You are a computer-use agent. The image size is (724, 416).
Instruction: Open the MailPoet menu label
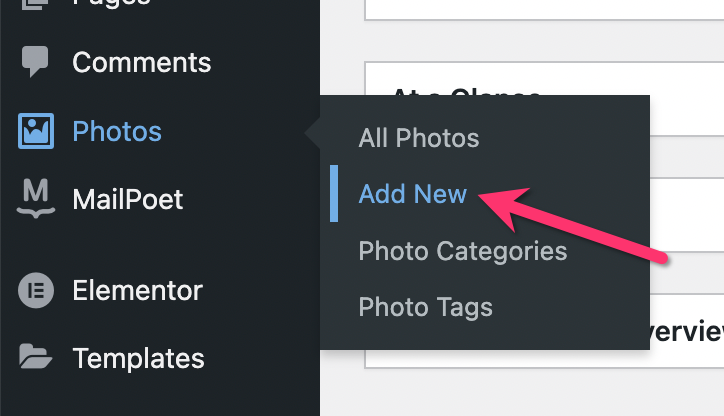pyautogui.click(x=128, y=199)
